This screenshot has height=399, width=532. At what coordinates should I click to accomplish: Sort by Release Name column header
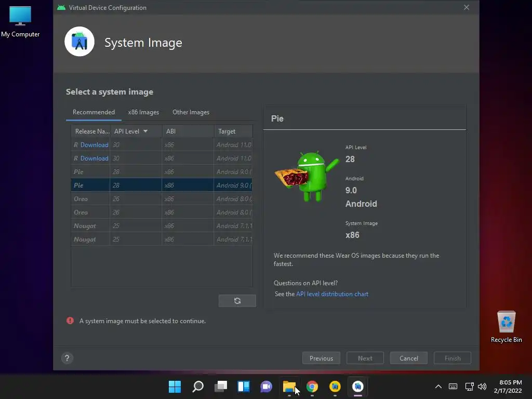pyautogui.click(x=91, y=131)
